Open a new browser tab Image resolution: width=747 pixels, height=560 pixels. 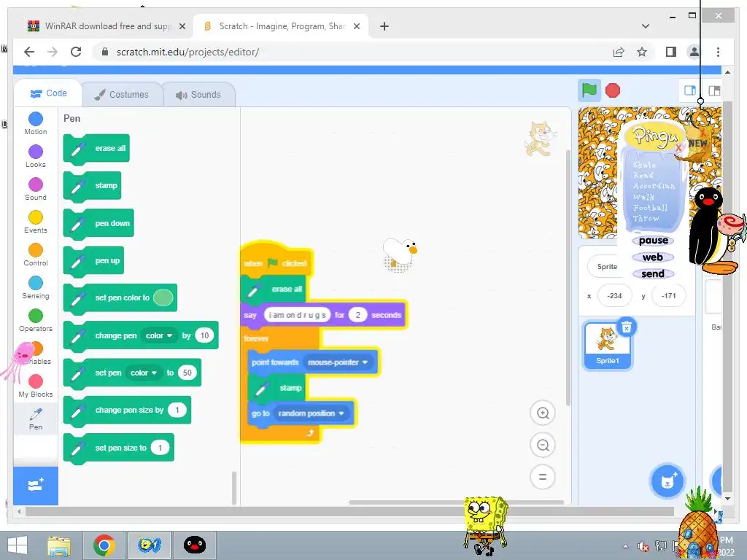click(384, 27)
